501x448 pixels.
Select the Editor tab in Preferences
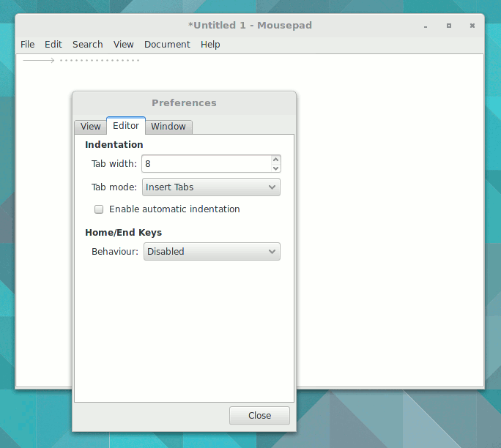click(126, 126)
